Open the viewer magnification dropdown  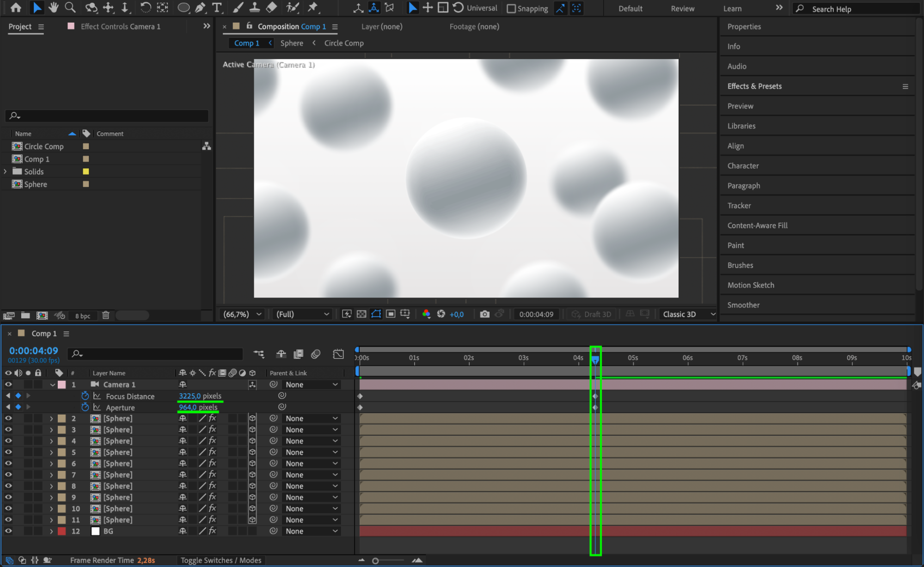[242, 314]
